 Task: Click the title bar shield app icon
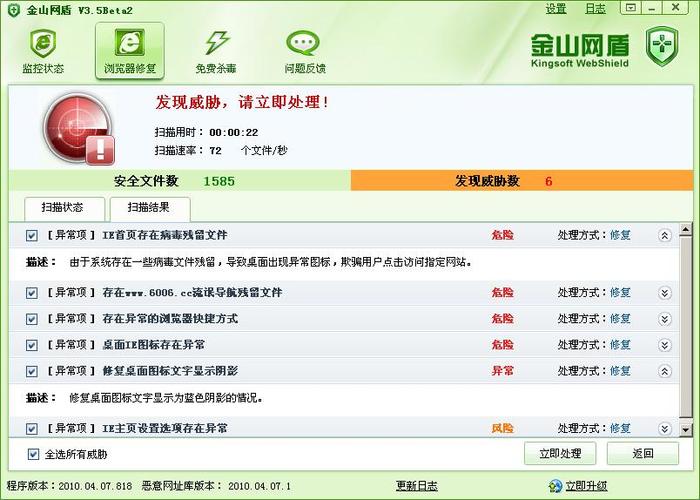[14, 10]
